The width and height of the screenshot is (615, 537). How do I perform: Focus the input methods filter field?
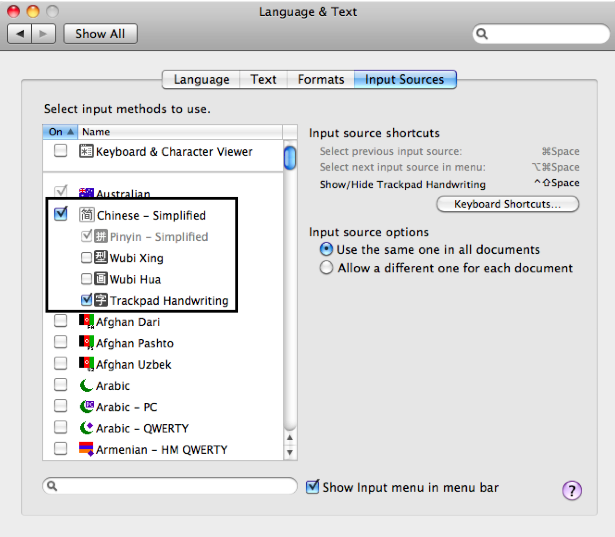(x=170, y=486)
